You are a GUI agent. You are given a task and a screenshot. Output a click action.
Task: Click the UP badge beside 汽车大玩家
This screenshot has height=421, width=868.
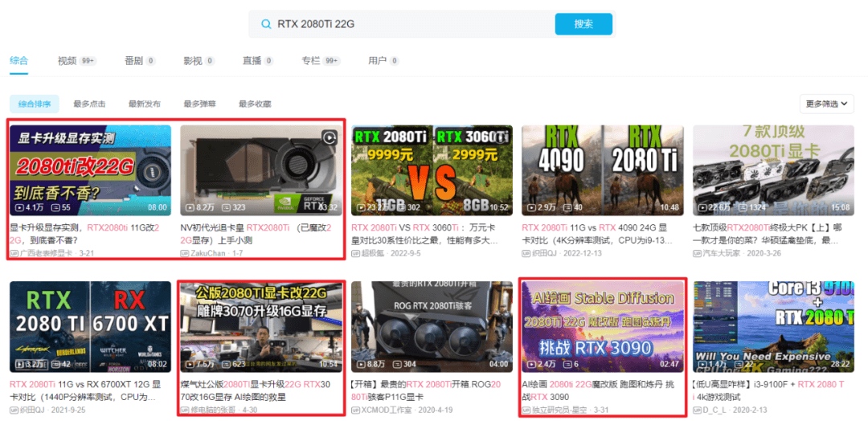(x=698, y=253)
